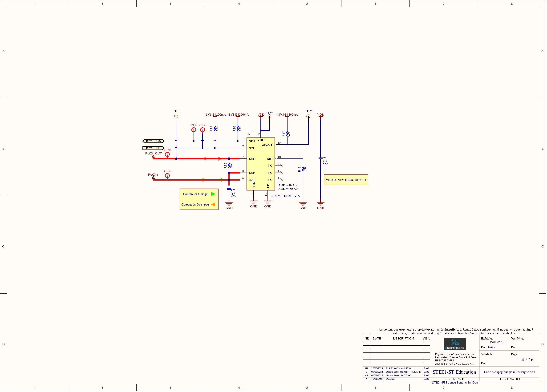Click the green Courant de Charge arrow
This screenshot has width=547, height=392.
click(x=213, y=194)
